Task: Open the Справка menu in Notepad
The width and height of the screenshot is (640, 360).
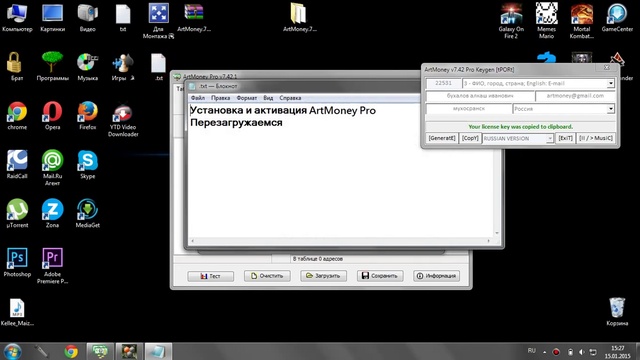Action: [290, 98]
